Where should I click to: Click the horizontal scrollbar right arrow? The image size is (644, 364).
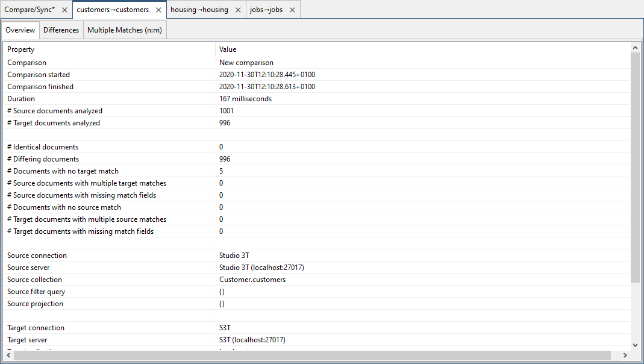point(625,356)
